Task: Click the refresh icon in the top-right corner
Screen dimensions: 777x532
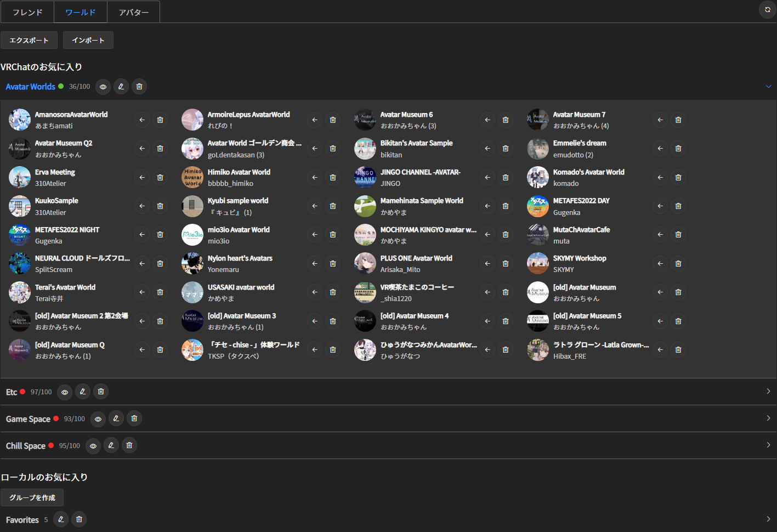Action: point(767,10)
